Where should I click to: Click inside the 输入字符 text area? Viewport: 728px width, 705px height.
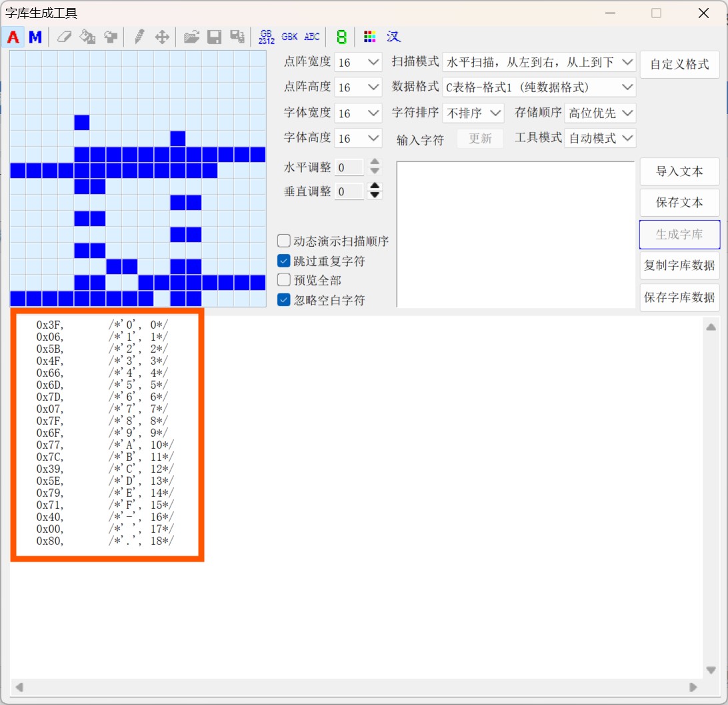(515, 235)
